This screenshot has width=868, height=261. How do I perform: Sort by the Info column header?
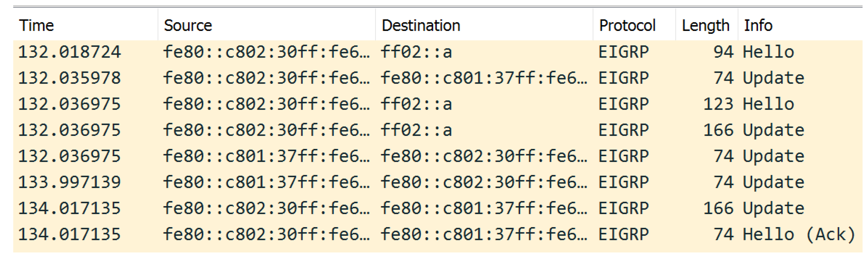[758, 26]
